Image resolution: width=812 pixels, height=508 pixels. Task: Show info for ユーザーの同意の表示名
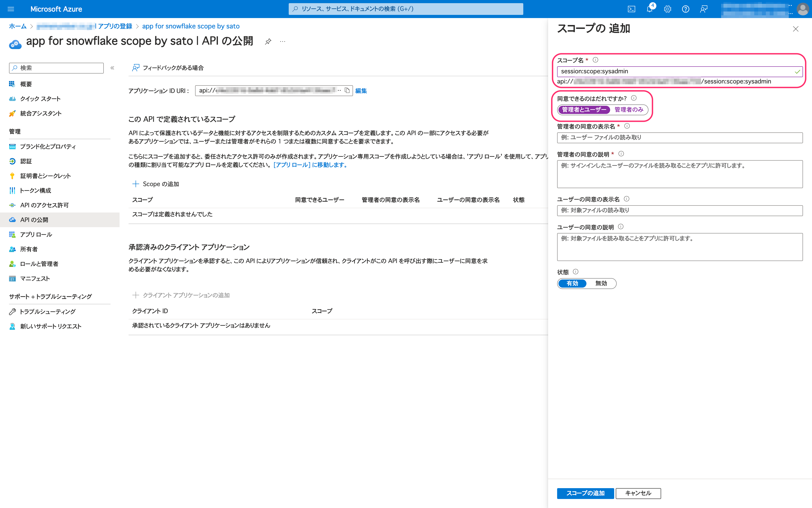(627, 199)
